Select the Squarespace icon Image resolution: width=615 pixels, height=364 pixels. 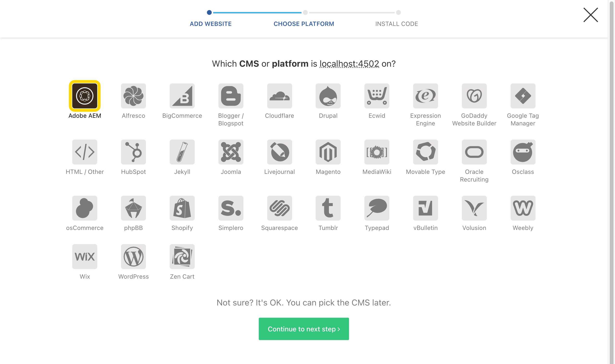click(280, 208)
